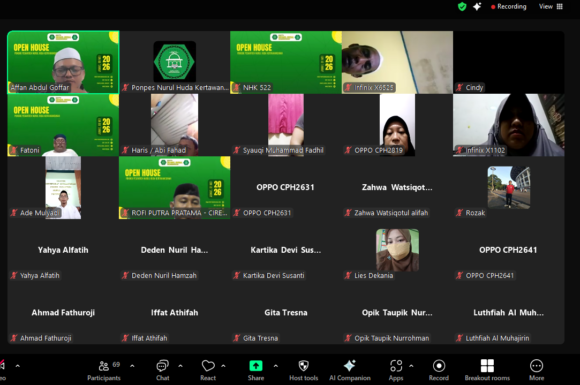Click the Opik Taupik Nurrohman participant tile
Image resolution: width=580 pixels, height=385 pixels.
[x=397, y=313]
